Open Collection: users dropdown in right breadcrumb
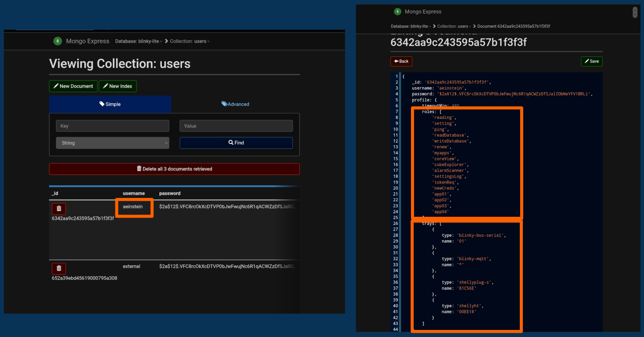Viewport: 644px width, 337px height. (x=454, y=26)
